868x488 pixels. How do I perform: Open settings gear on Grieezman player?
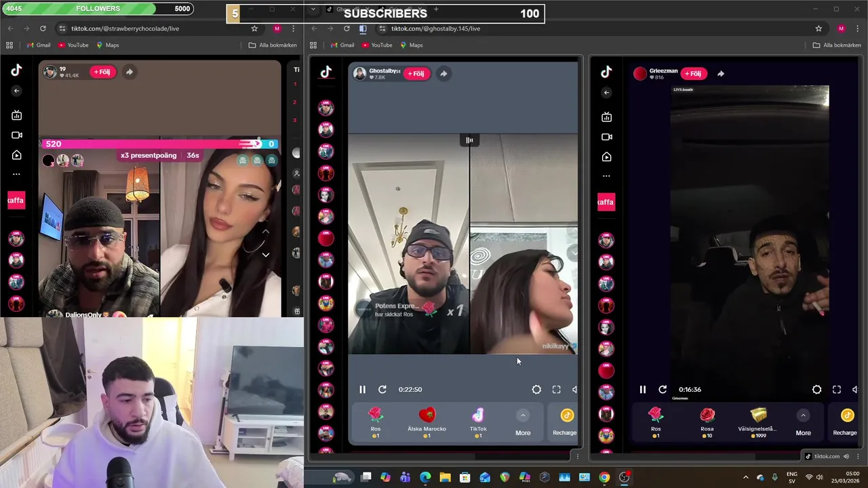816,390
